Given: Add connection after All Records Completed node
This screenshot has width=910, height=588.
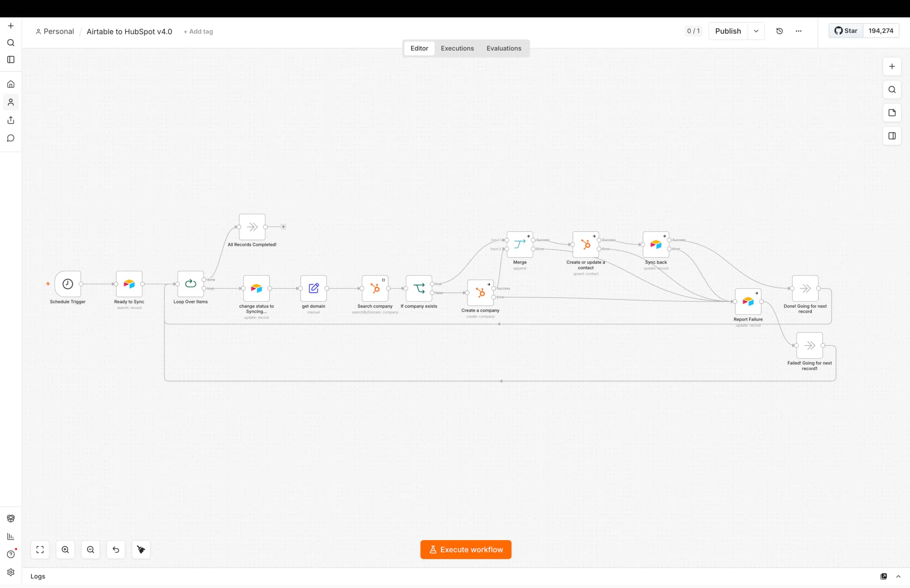Looking at the screenshot, I should (x=283, y=227).
